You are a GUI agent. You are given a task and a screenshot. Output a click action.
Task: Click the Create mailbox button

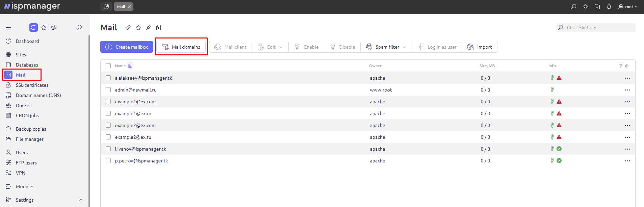click(127, 47)
